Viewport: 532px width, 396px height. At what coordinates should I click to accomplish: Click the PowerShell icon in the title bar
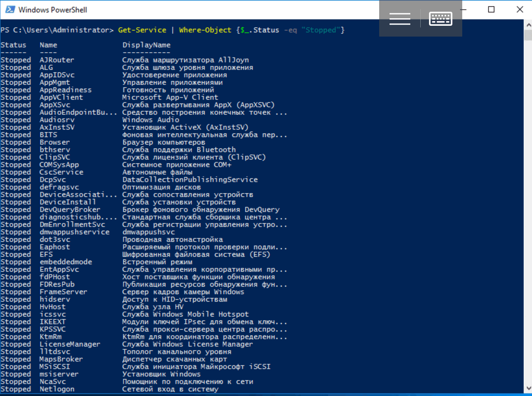[10, 9]
